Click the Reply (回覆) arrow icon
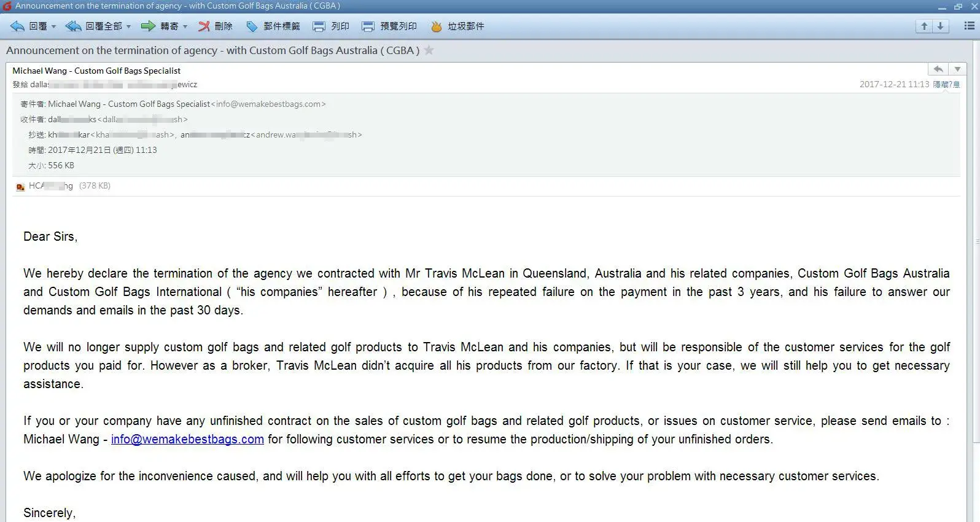This screenshot has height=522, width=980. pos(17,26)
